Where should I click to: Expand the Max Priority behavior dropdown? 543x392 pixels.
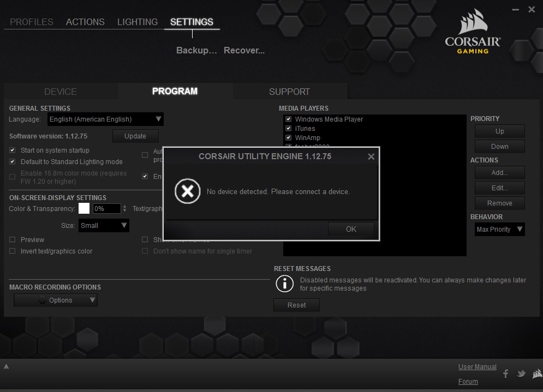[x=499, y=230]
